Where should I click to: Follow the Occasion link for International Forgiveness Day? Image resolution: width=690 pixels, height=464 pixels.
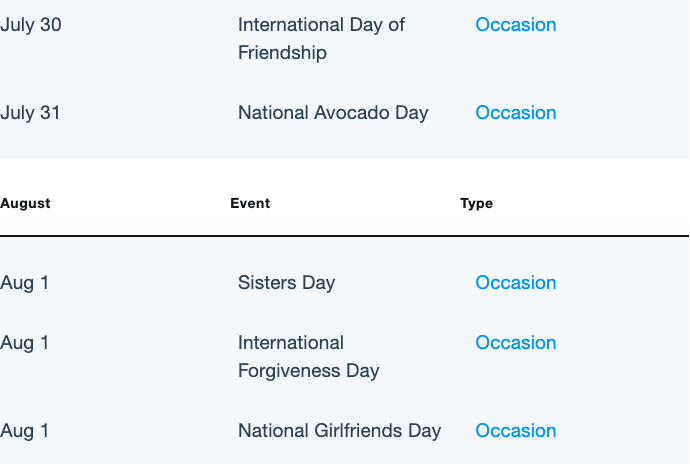coord(515,342)
